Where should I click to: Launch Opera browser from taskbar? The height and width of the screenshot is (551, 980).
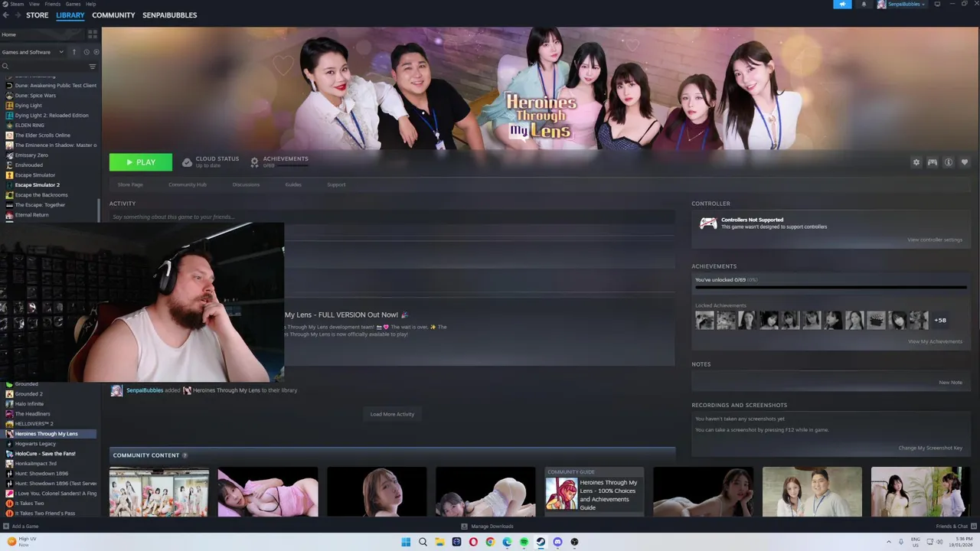pos(473,542)
